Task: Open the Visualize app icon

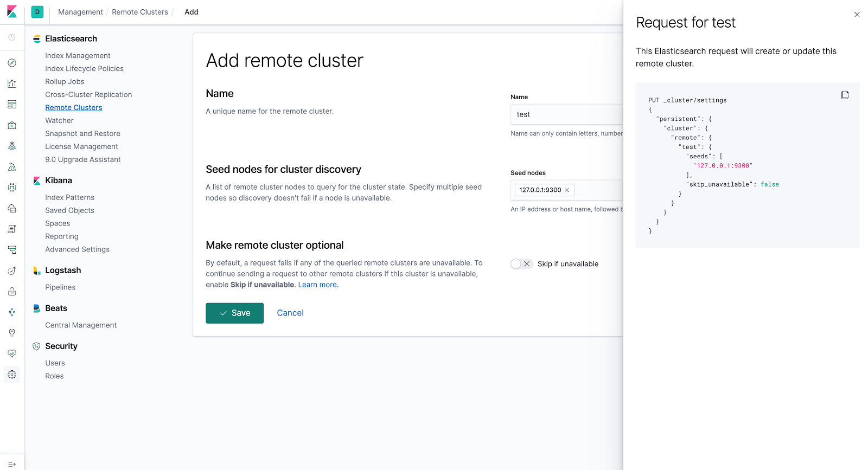Action: point(12,83)
